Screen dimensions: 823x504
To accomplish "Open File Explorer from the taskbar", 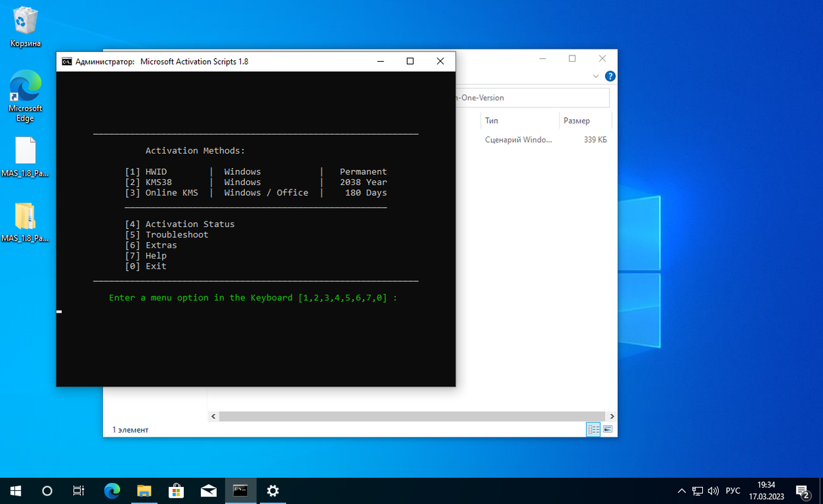I will coord(144,490).
